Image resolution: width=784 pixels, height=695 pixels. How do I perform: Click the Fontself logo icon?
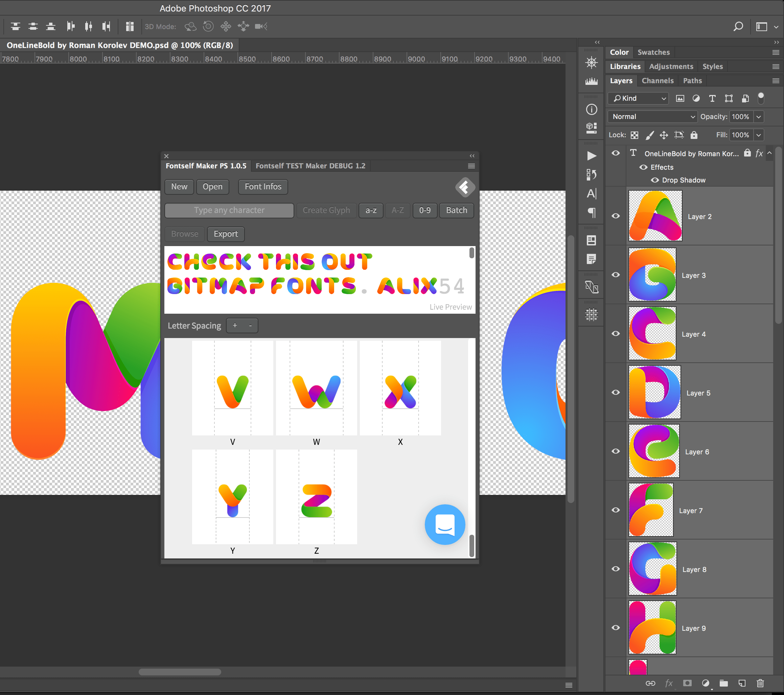(464, 187)
